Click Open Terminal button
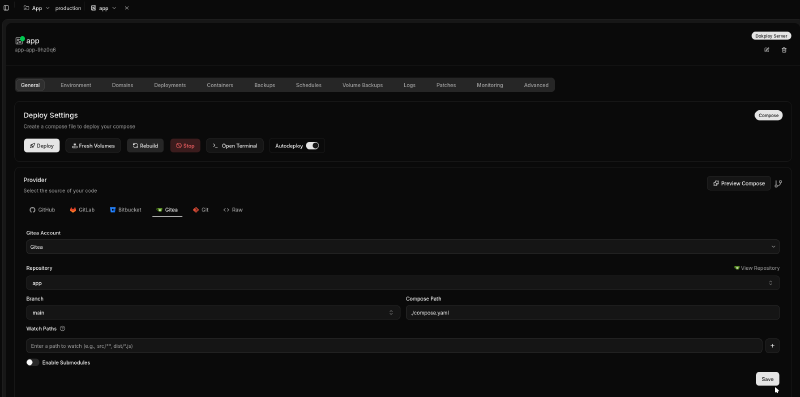This screenshot has height=397, width=800. pyautogui.click(x=235, y=146)
